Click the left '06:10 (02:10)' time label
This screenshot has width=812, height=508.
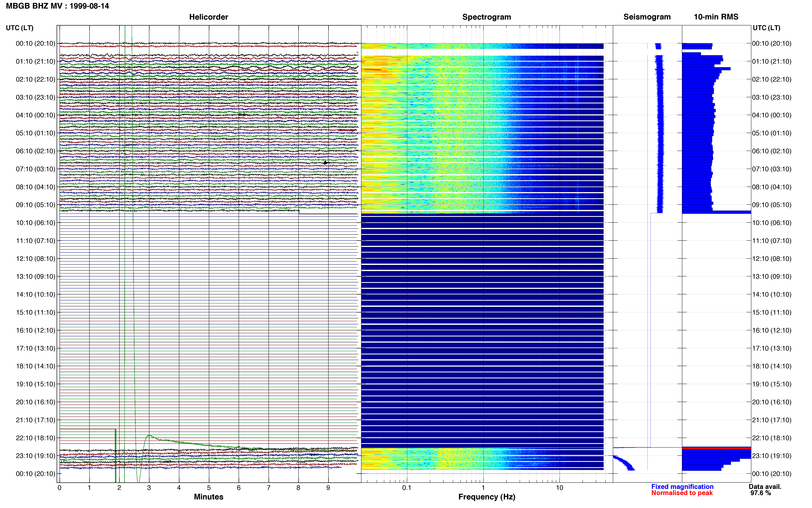click(x=36, y=151)
